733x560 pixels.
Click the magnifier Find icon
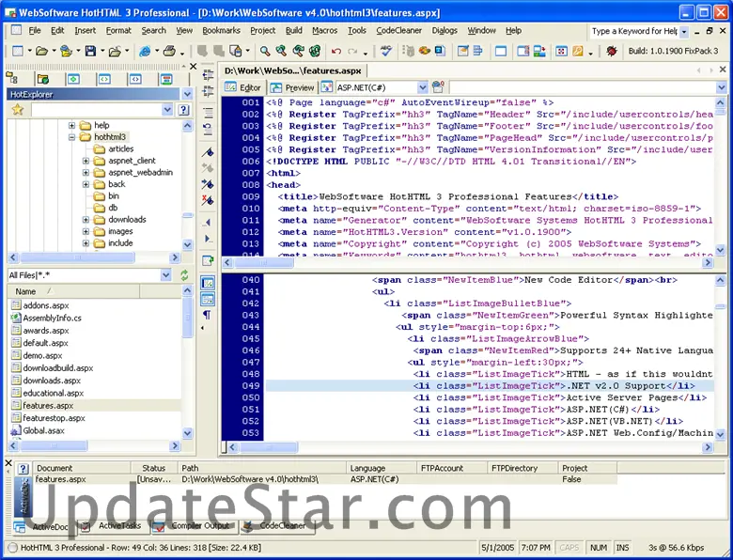click(x=266, y=51)
